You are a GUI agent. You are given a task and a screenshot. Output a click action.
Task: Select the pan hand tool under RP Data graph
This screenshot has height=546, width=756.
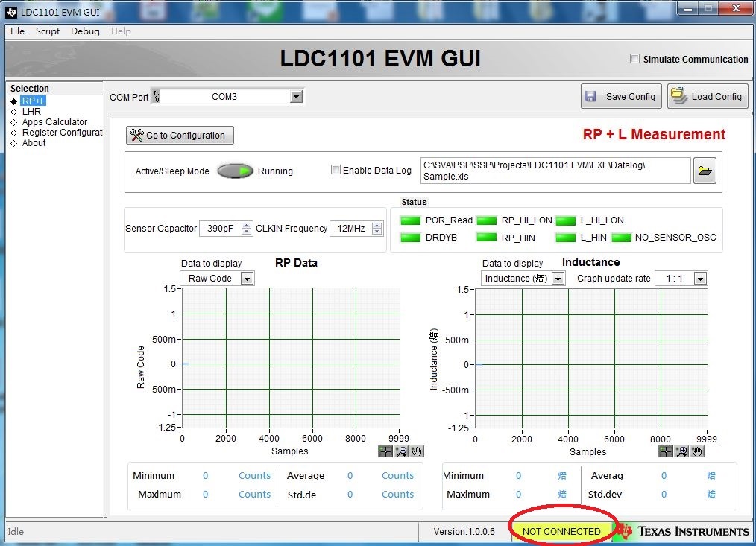(417, 451)
